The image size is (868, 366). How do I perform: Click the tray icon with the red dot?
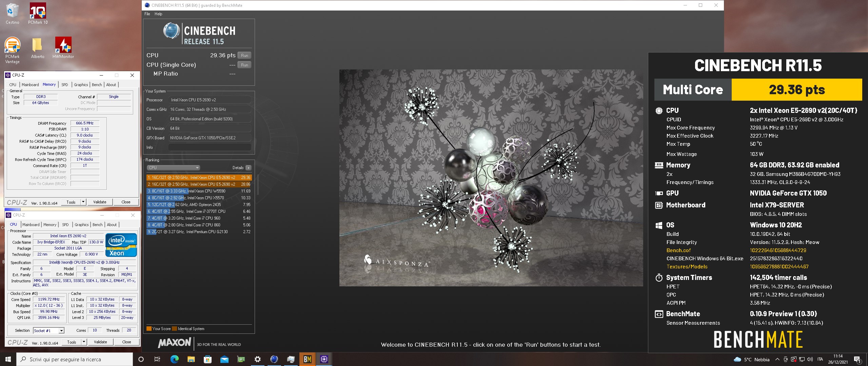pyautogui.click(x=794, y=359)
